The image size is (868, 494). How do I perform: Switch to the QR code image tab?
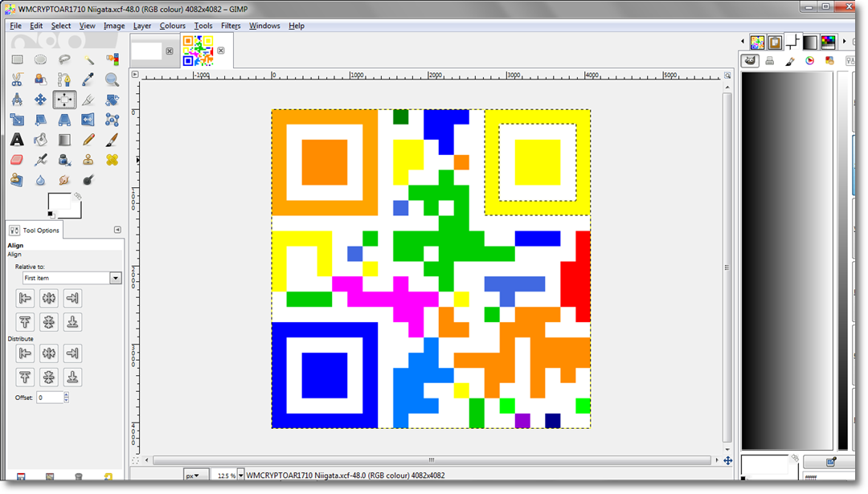tap(198, 51)
